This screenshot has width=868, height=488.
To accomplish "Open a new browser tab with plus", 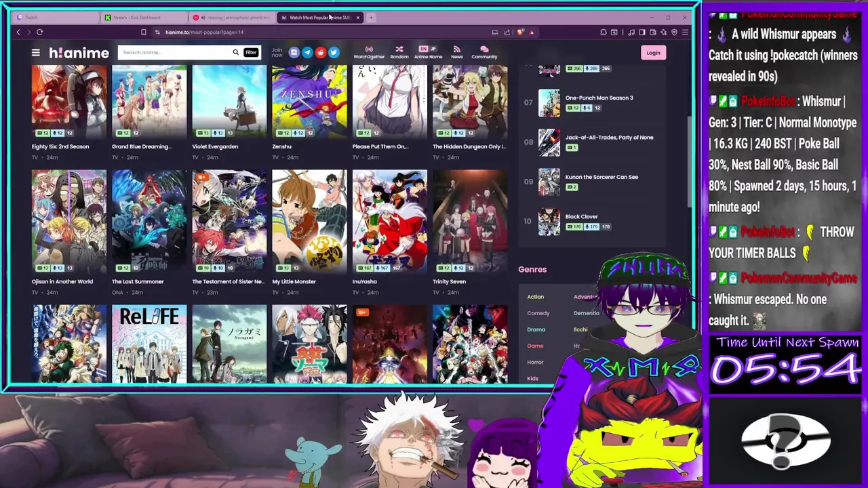I will [371, 17].
